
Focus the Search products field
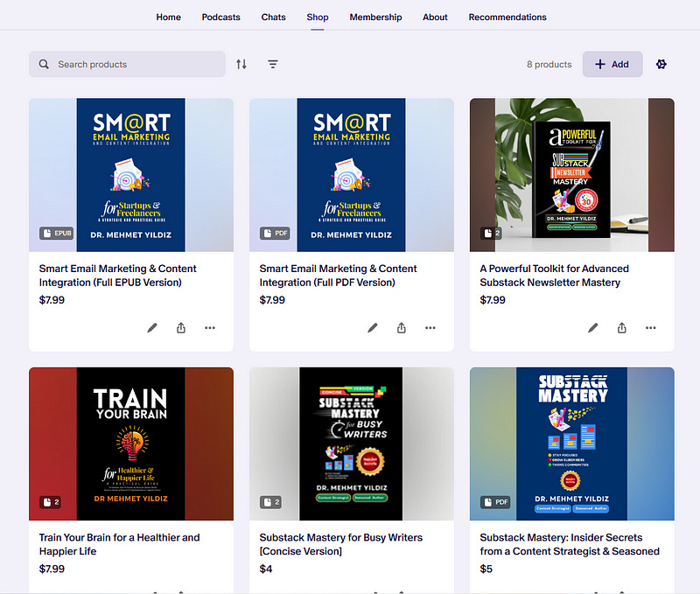[127, 64]
